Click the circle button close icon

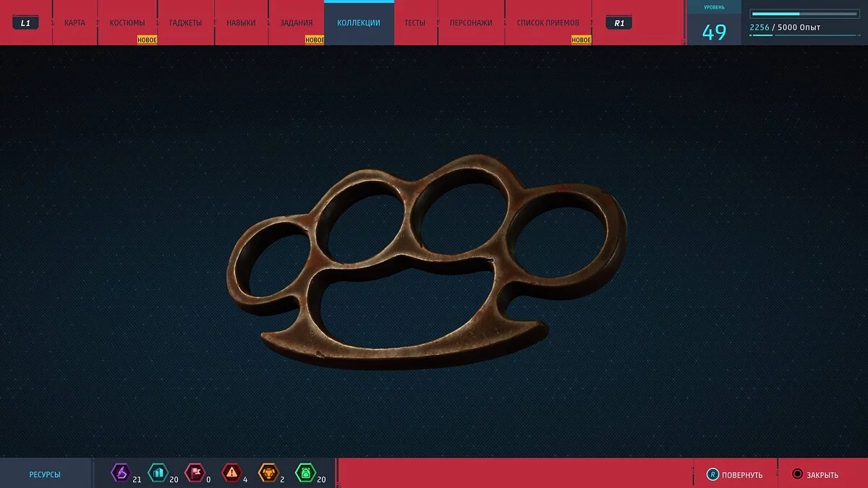797,474
